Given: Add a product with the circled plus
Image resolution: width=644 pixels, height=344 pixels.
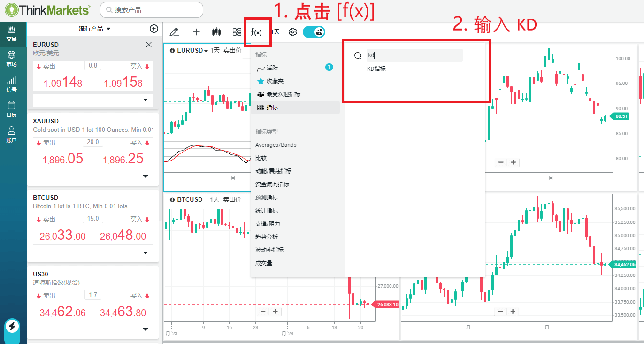Looking at the screenshot, I should click(153, 29).
